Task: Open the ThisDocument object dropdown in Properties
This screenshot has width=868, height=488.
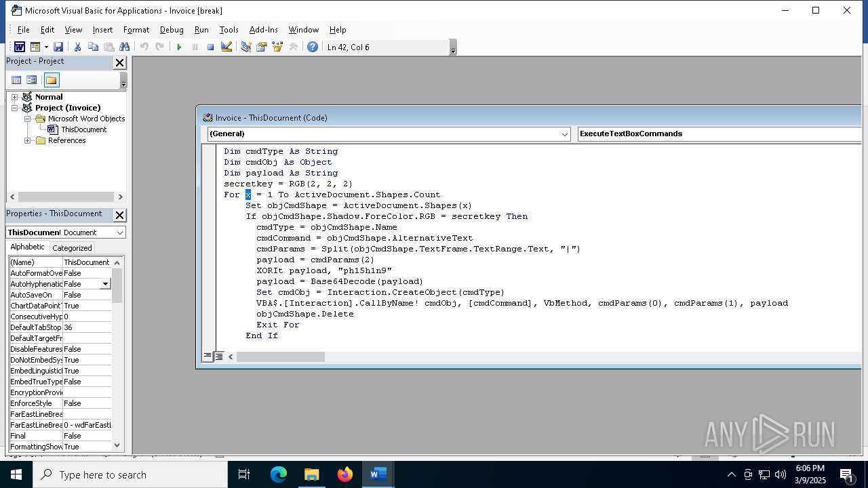Action: pos(120,232)
